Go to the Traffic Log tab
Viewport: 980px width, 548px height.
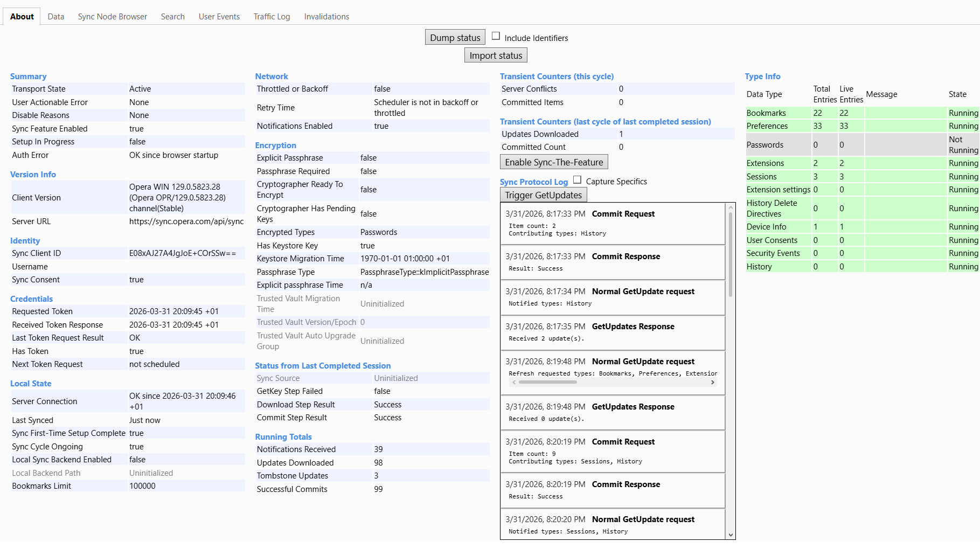point(272,17)
